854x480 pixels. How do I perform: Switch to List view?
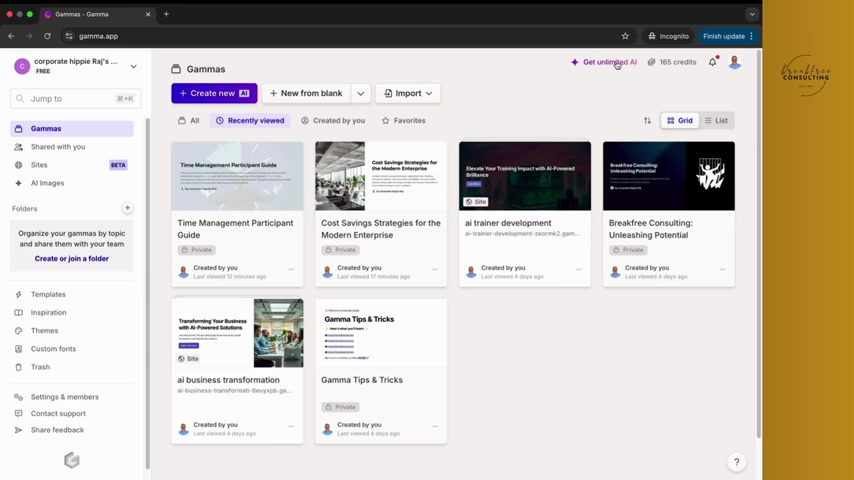(716, 120)
